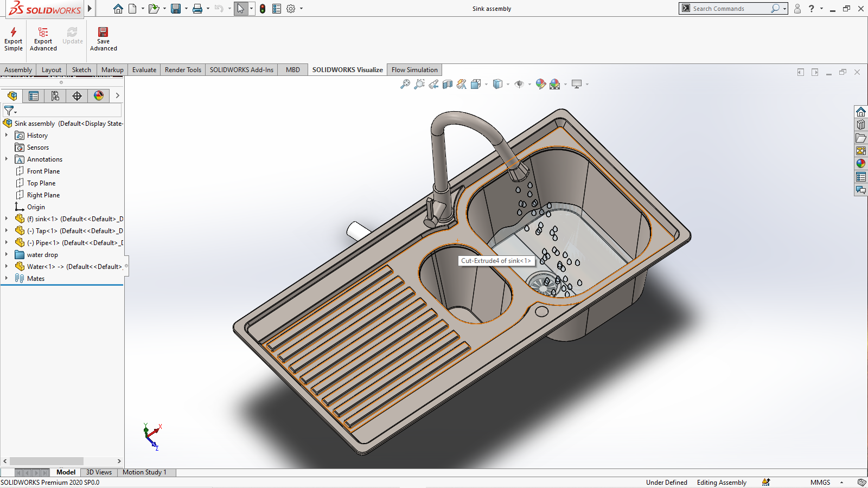Open File Properties list icon

277,9
